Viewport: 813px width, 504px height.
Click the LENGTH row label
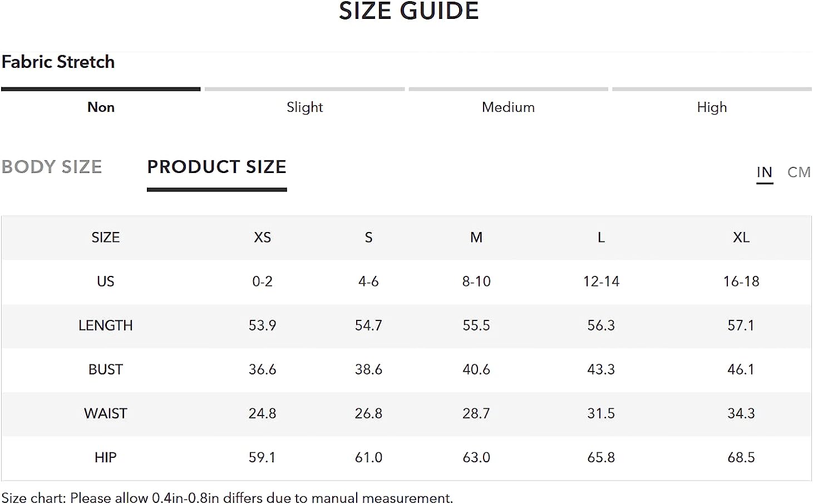(x=105, y=325)
